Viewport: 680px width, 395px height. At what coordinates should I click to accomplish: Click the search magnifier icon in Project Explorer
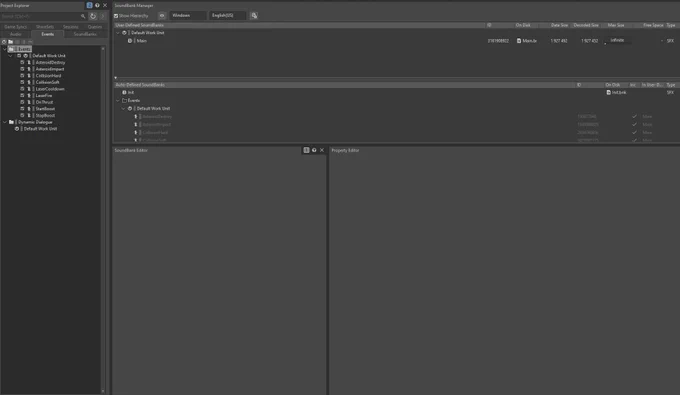coord(83,16)
